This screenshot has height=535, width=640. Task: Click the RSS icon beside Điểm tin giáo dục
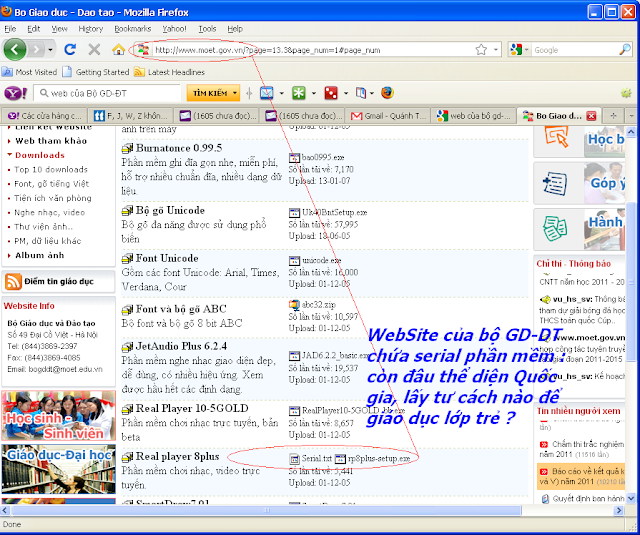(x=13, y=282)
